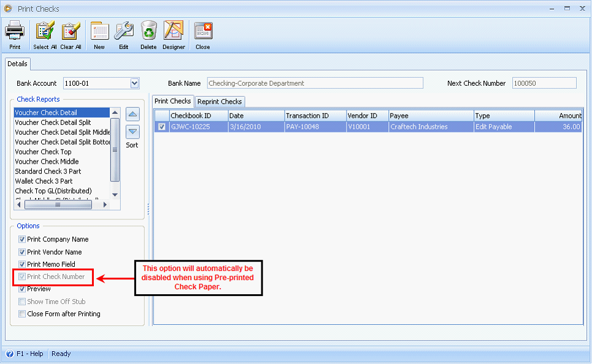Screen dimensions: 592x364
Task: Click the Print toolbar icon
Action: point(15,31)
